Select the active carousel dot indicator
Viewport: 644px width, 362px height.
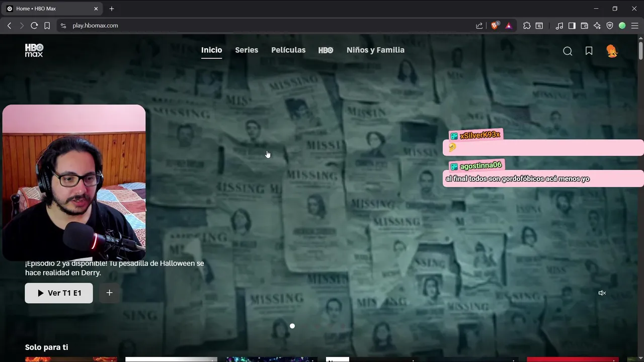coord(292,326)
